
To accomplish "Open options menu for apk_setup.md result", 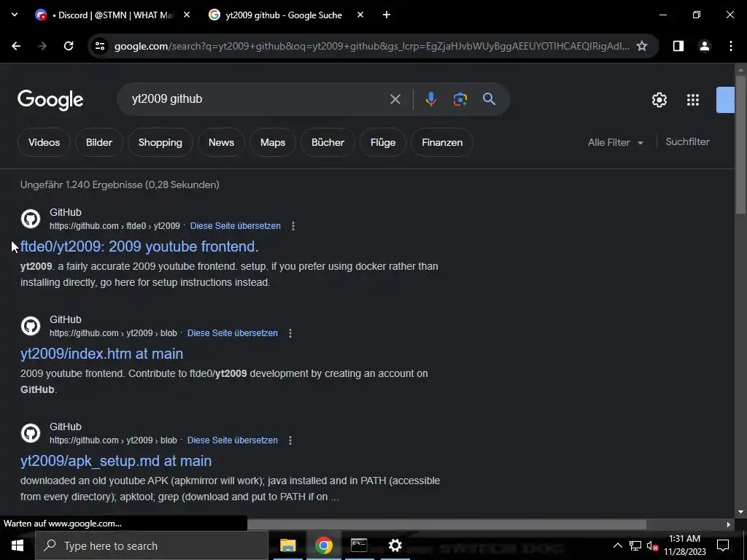I will [x=290, y=440].
